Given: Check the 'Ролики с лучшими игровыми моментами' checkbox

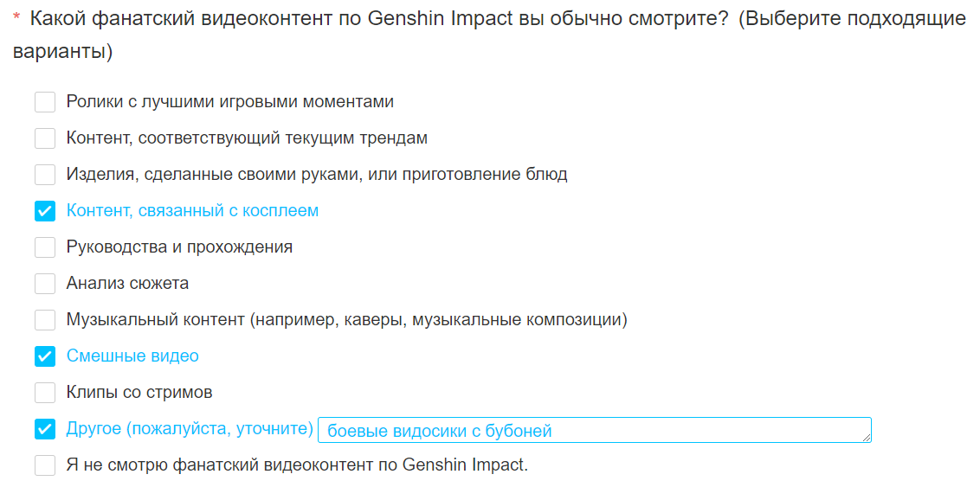Looking at the screenshot, I should [x=45, y=102].
